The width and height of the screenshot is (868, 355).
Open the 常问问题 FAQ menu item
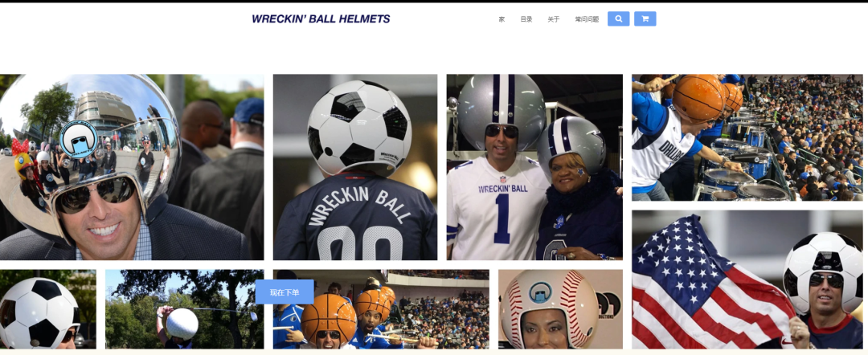tap(587, 19)
